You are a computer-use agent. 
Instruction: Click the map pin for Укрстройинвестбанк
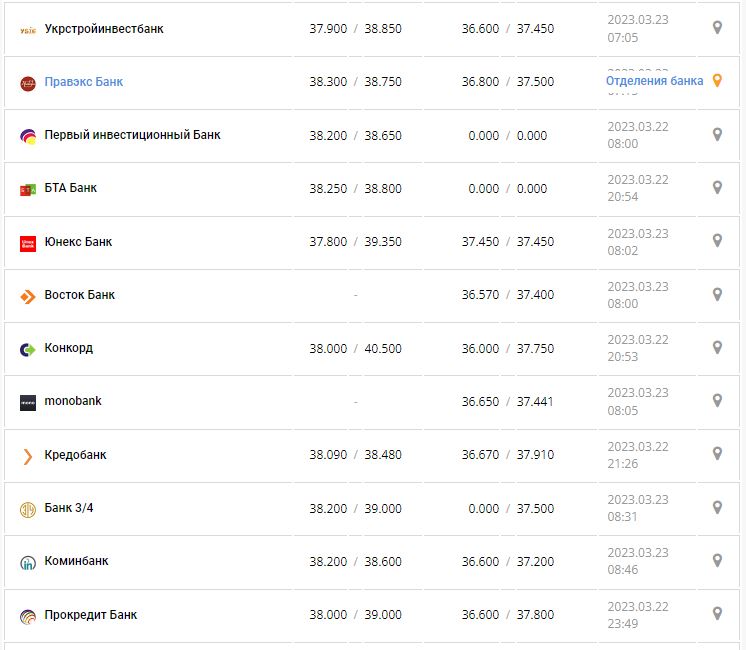tap(717, 28)
